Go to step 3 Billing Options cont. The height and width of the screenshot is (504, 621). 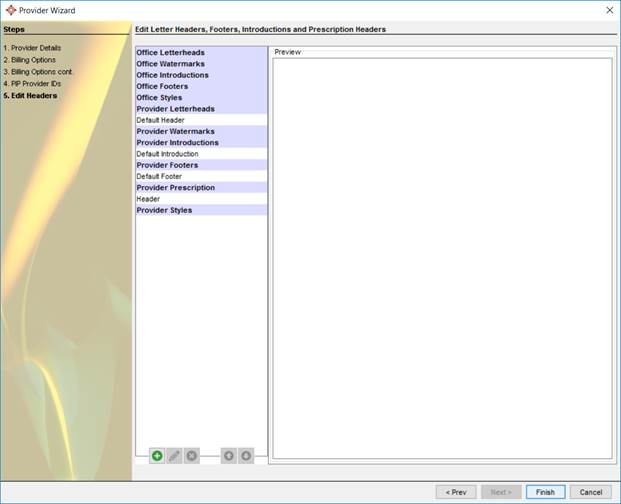[38, 72]
